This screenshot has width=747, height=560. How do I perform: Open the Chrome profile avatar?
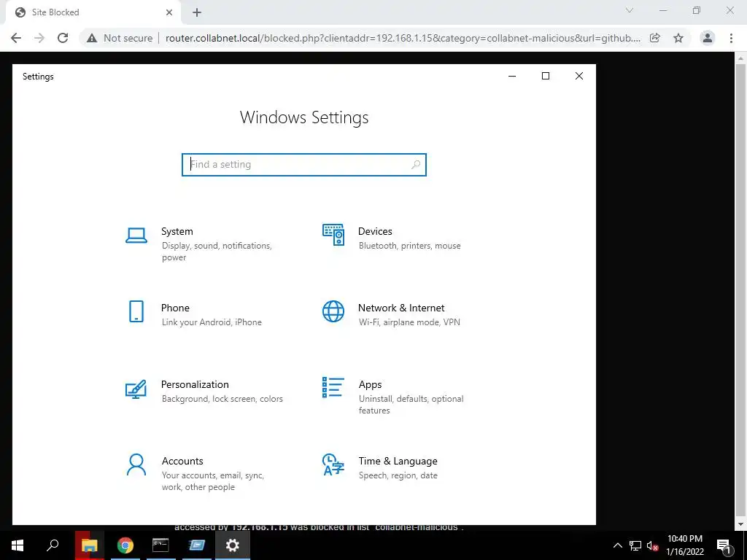[708, 38]
